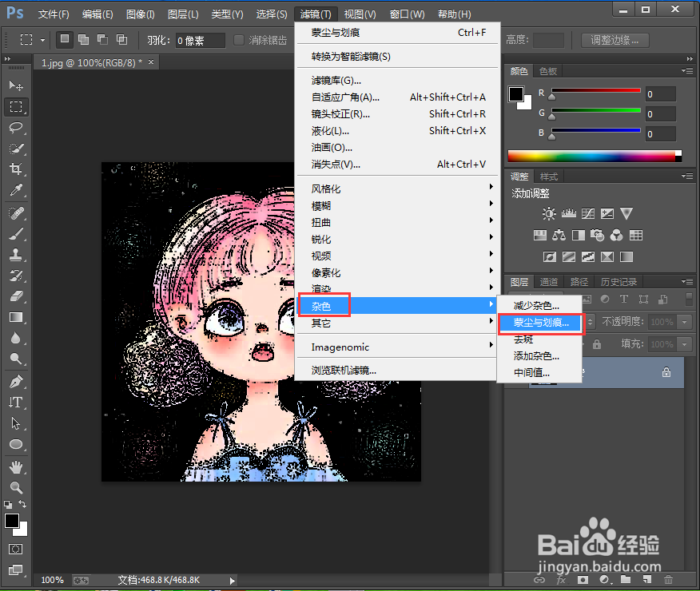This screenshot has width=700, height=591.
Task: Switch to the 通道 tab
Action: [x=549, y=282]
